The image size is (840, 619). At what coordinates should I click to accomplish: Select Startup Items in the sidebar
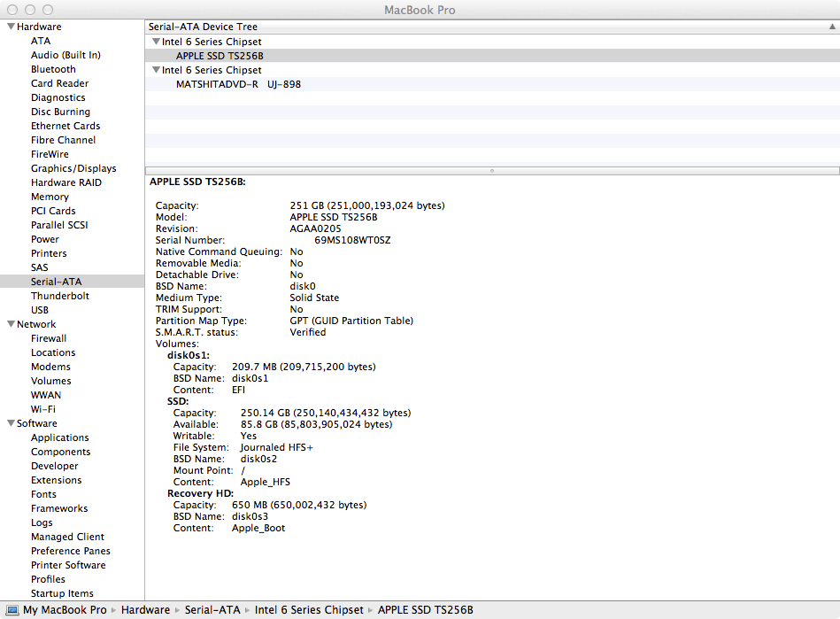point(62,593)
